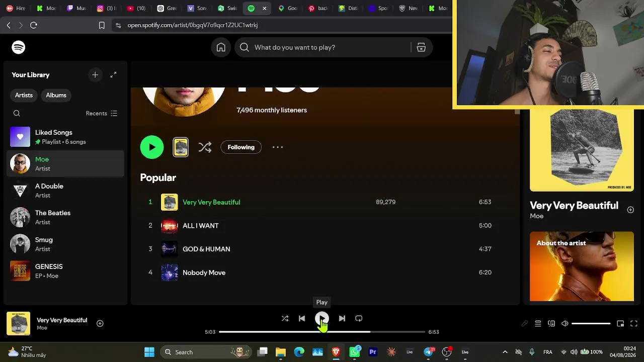Open Browse using the icon in search bar
The width and height of the screenshot is (644, 362).
click(421, 47)
